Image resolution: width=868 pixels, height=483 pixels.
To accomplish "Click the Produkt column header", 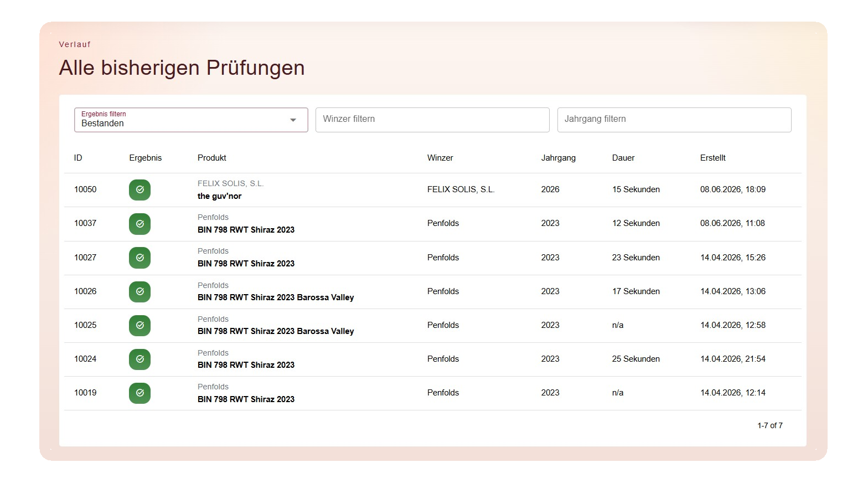I will tap(212, 158).
